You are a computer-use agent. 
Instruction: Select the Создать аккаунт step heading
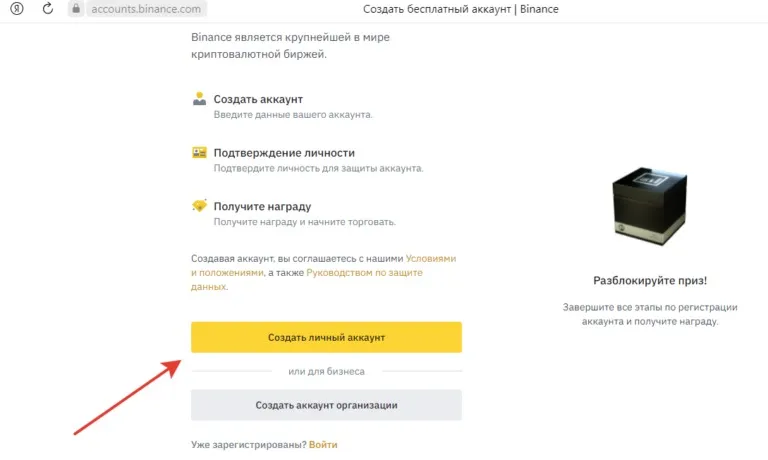coord(258,99)
